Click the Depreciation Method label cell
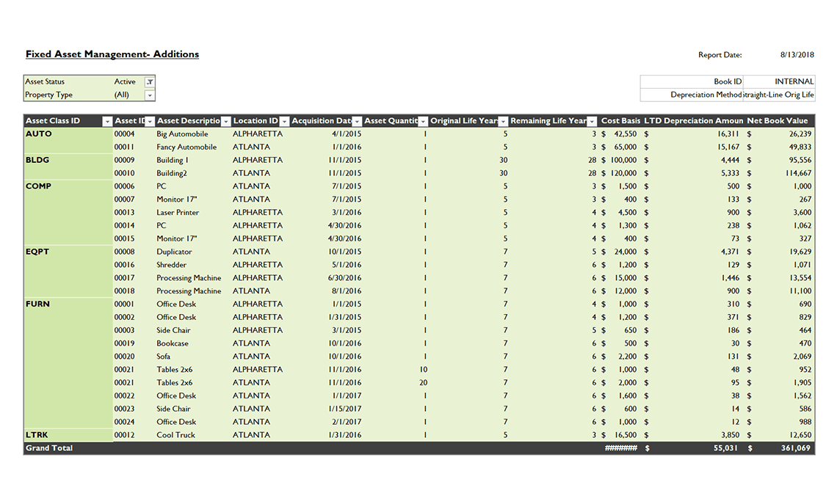Image resolution: width=837 pixels, height=504 pixels. (692, 95)
